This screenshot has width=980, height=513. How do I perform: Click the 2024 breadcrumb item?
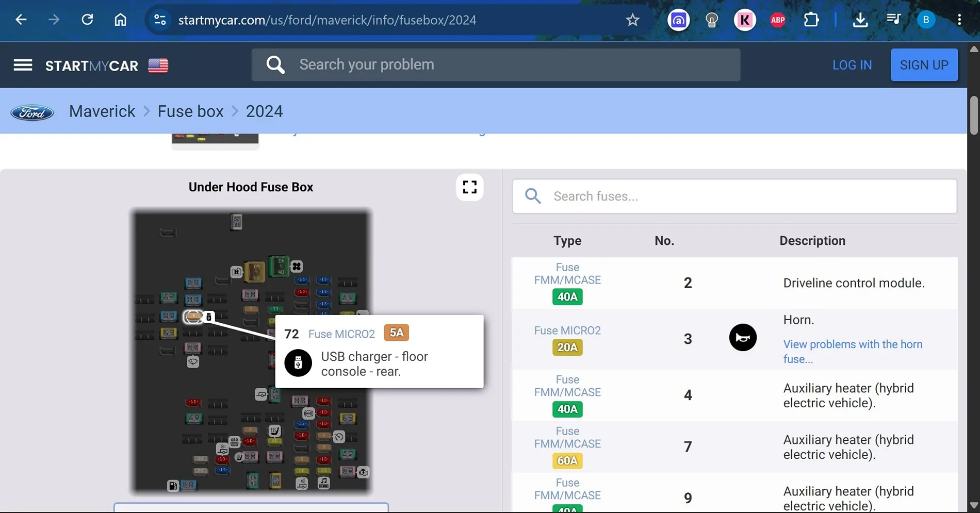click(x=264, y=111)
